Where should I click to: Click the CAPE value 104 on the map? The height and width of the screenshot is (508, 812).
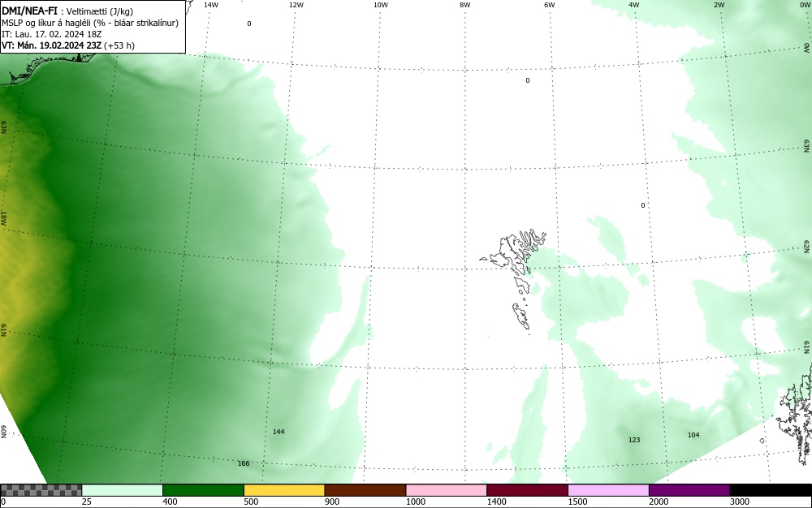point(693,434)
